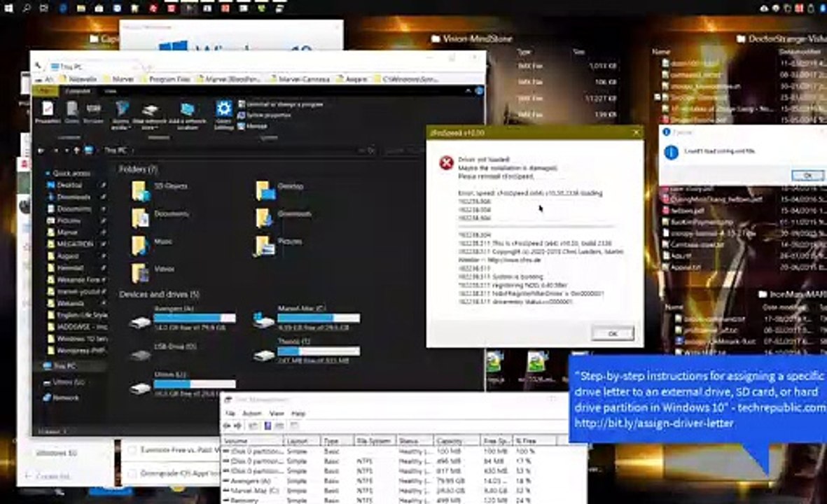Open the View menu in Disk Management

277,413
